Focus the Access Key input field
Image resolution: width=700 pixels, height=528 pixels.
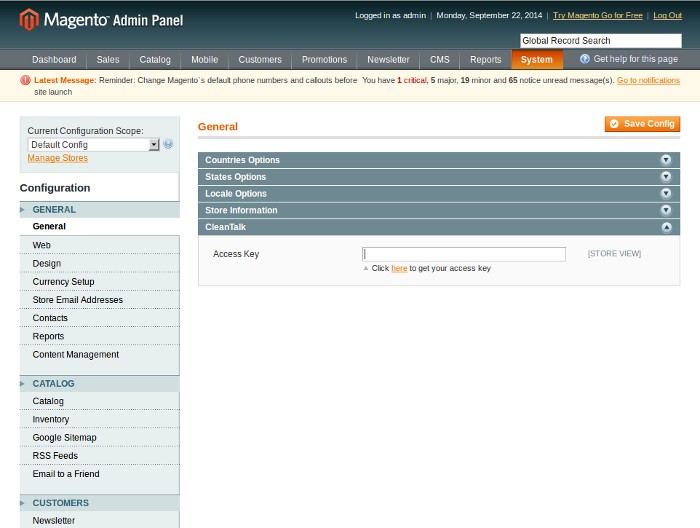tap(464, 254)
